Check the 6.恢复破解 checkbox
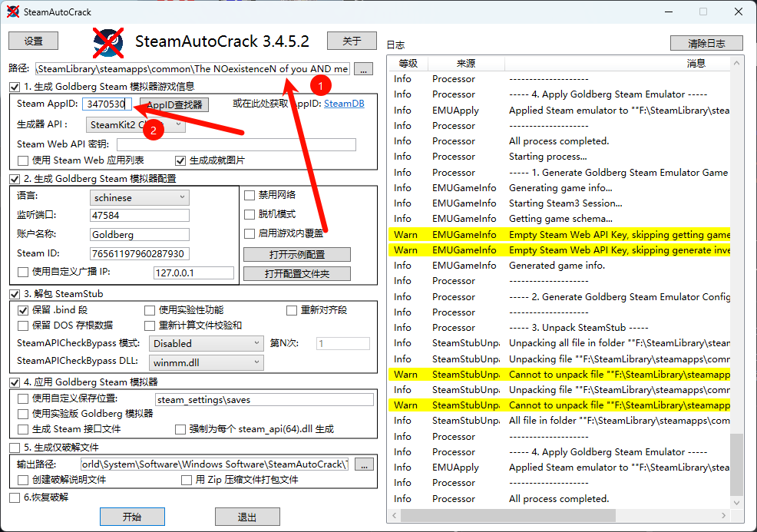 (15, 497)
